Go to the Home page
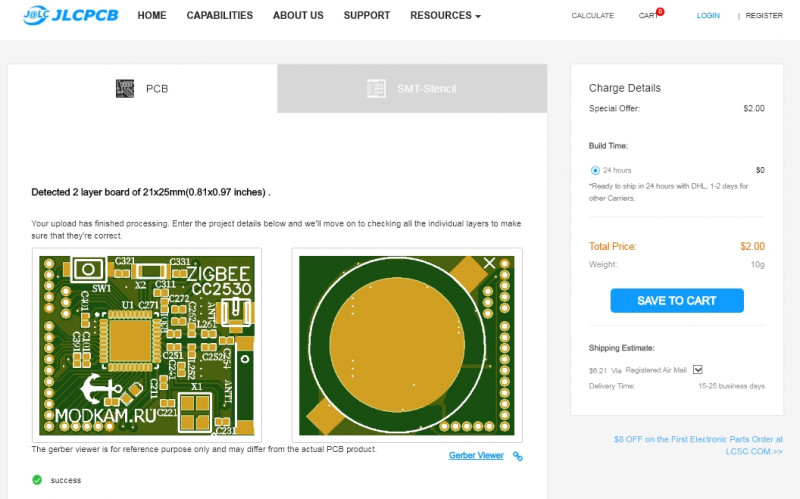The width and height of the screenshot is (800, 499). tap(152, 16)
